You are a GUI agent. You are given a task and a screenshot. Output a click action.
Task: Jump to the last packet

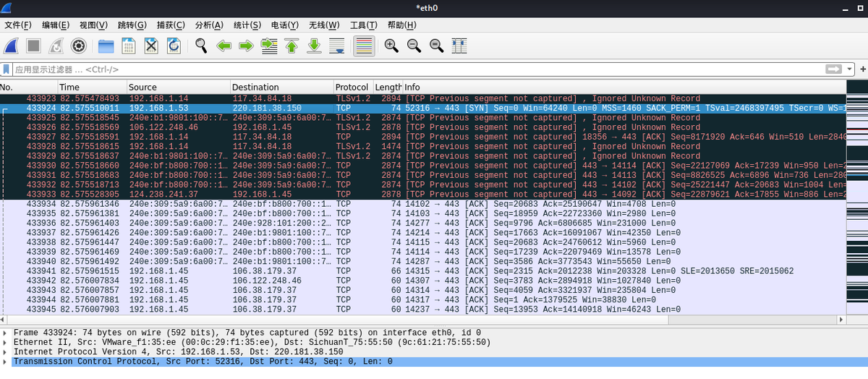pyautogui.click(x=314, y=46)
